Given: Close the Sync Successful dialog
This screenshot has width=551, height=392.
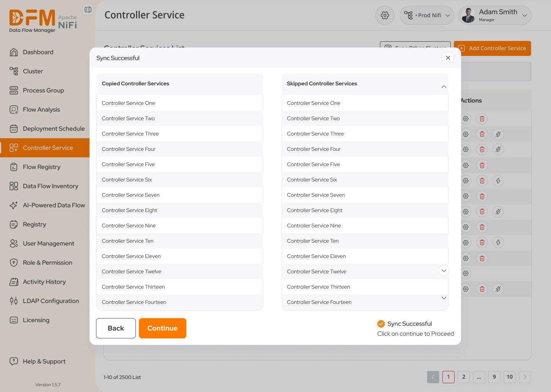Looking at the screenshot, I should [448, 58].
